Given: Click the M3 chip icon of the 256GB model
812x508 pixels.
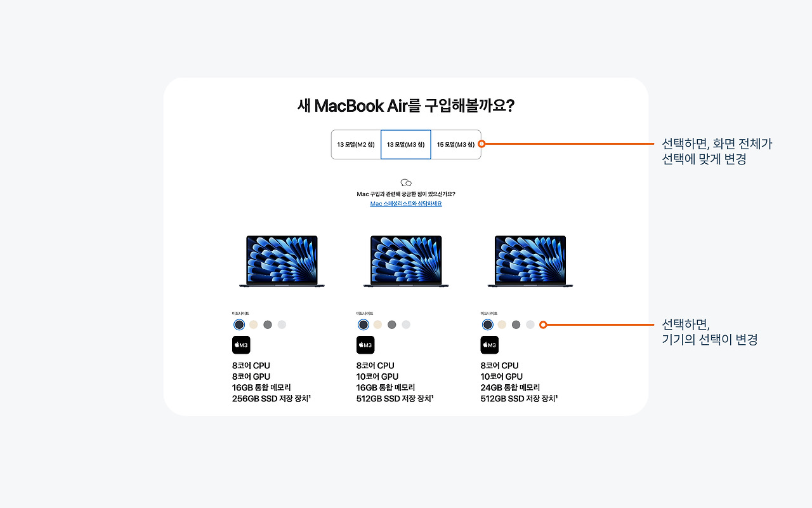Looking at the screenshot, I should pyautogui.click(x=241, y=345).
